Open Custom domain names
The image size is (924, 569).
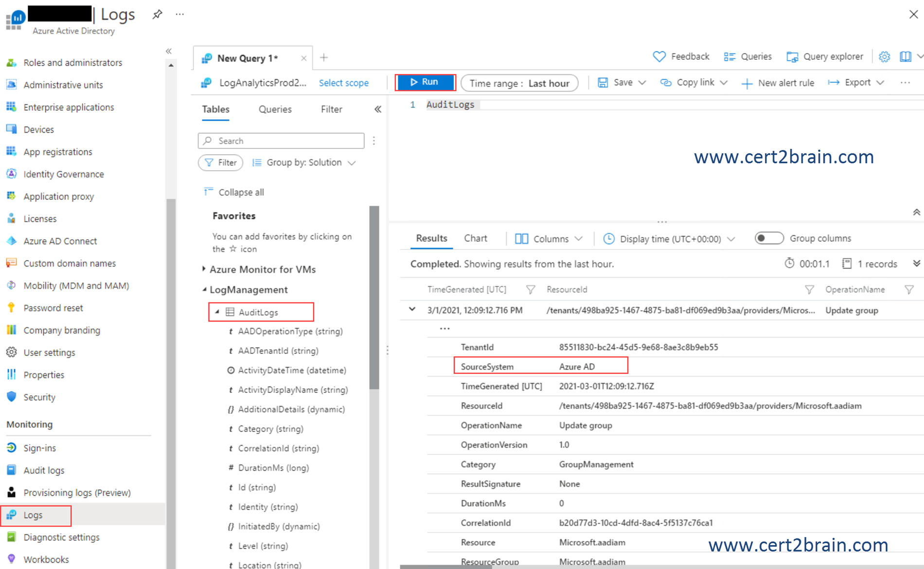tap(70, 263)
